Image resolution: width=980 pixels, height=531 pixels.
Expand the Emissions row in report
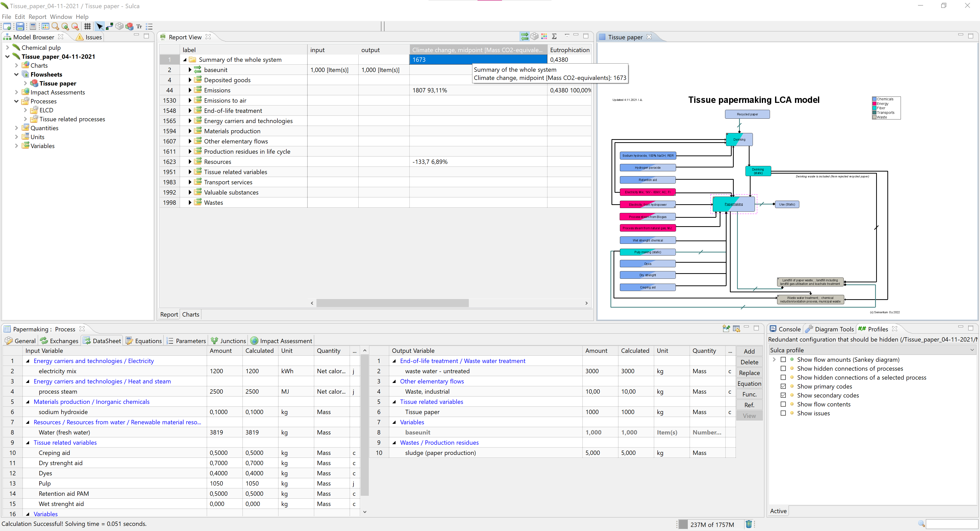click(190, 90)
